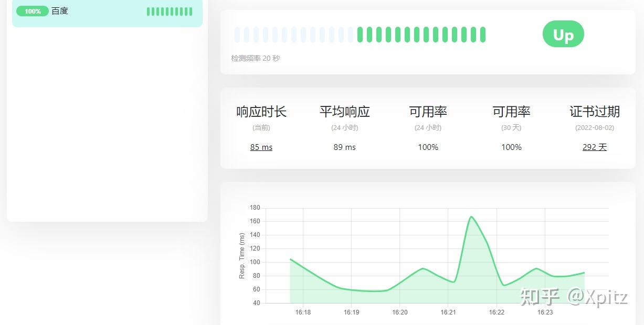Click the 100 value on chart Y axis

click(x=255, y=262)
